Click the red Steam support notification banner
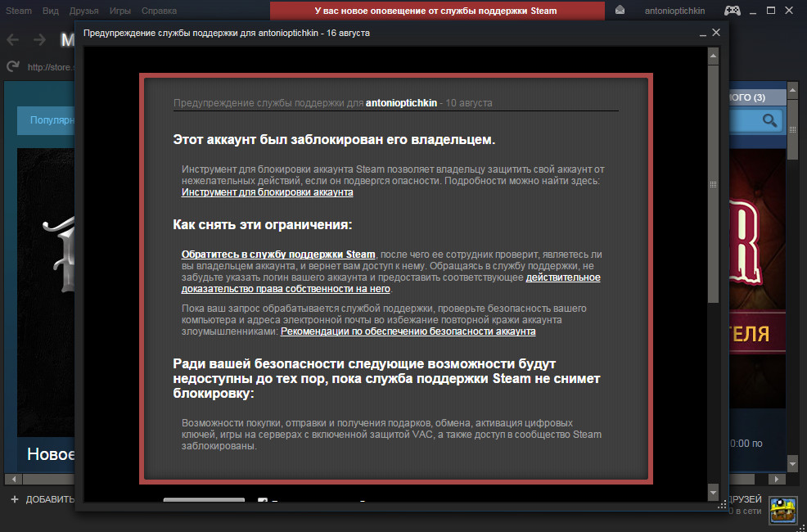This screenshot has width=807, height=532. (x=438, y=11)
